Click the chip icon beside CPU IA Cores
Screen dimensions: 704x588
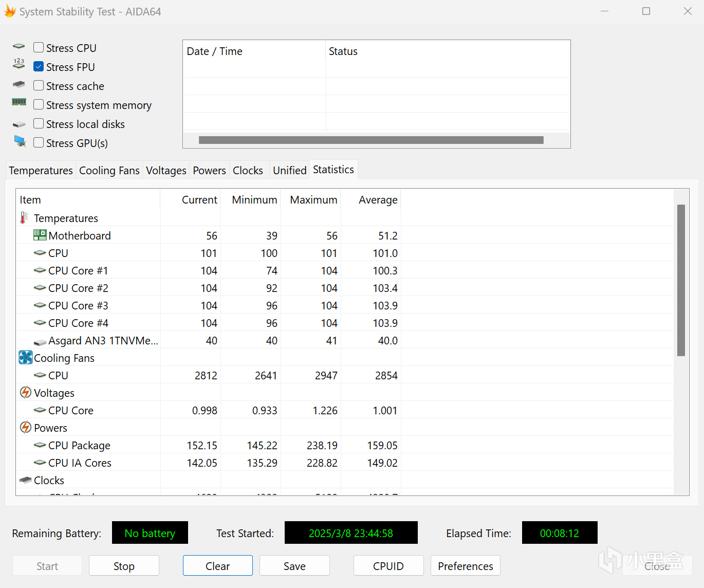(x=40, y=463)
